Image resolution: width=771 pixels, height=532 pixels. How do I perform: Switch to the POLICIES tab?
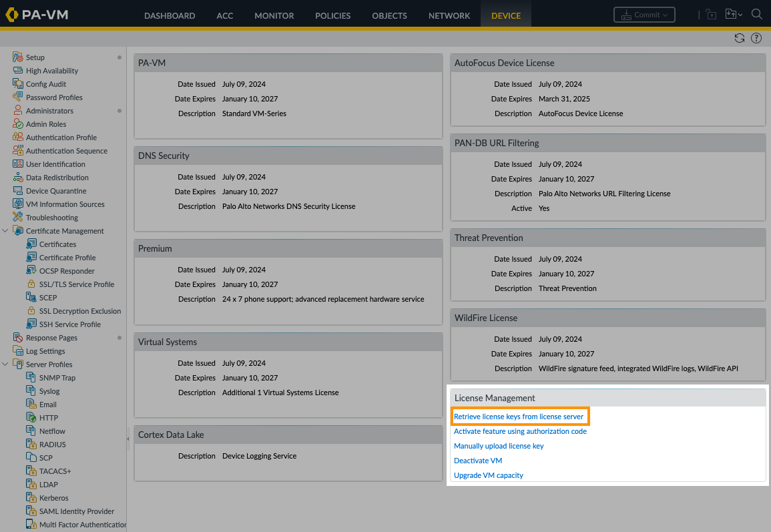(332, 15)
